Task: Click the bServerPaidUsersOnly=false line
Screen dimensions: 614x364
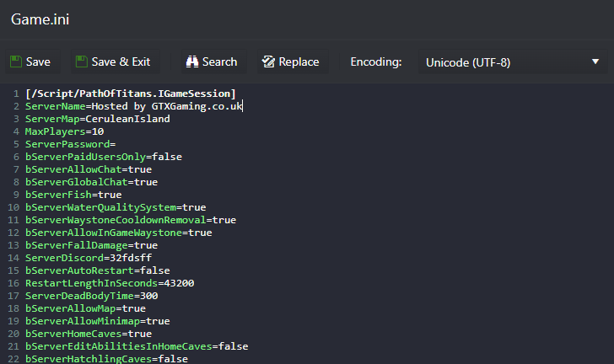Action: point(104,157)
